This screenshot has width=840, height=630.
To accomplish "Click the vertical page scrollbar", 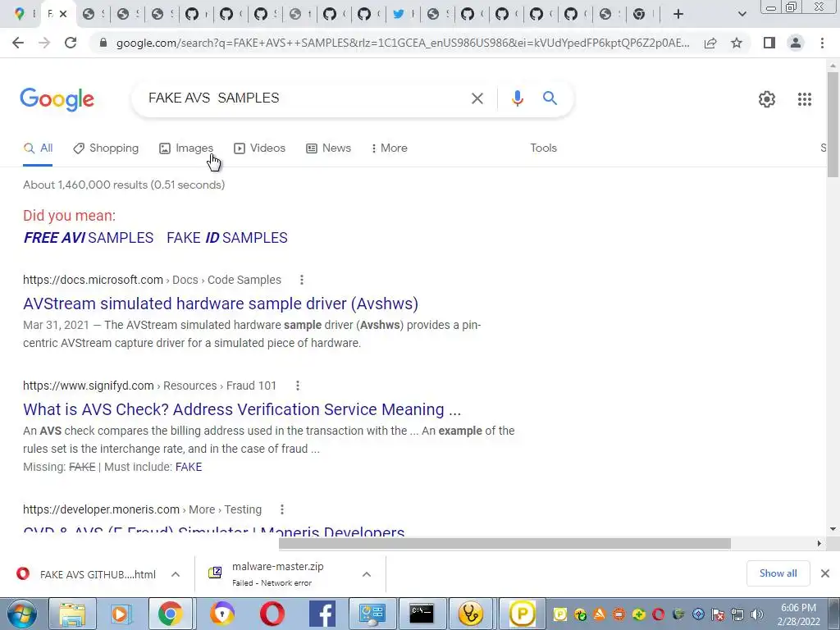I will coord(833,125).
